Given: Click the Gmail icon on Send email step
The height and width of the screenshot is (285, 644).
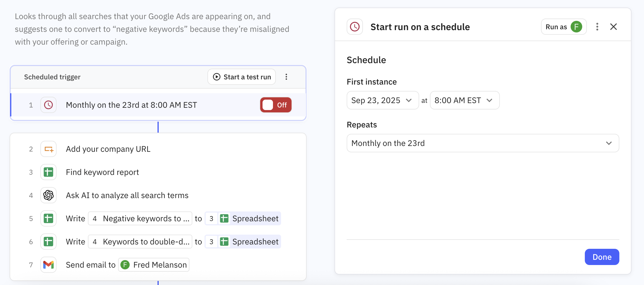Looking at the screenshot, I should (x=48, y=265).
